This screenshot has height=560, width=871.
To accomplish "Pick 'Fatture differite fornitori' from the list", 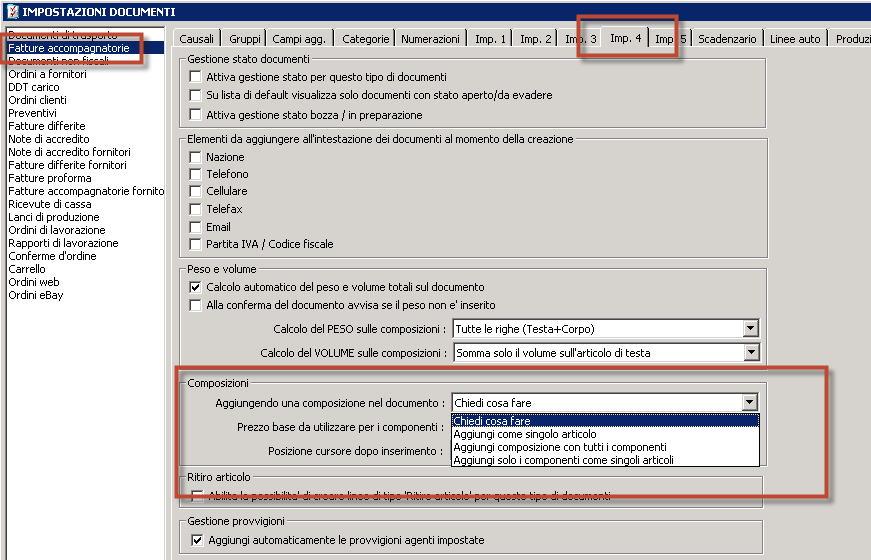I will [86, 165].
